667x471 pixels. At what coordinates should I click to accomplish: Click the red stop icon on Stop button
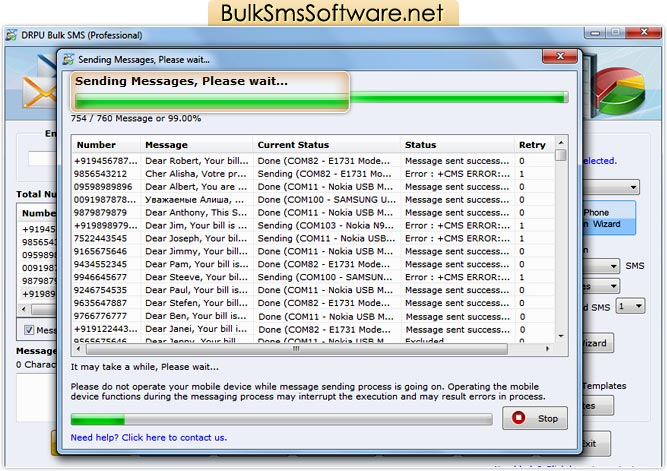pyautogui.click(x=518, y=418)
